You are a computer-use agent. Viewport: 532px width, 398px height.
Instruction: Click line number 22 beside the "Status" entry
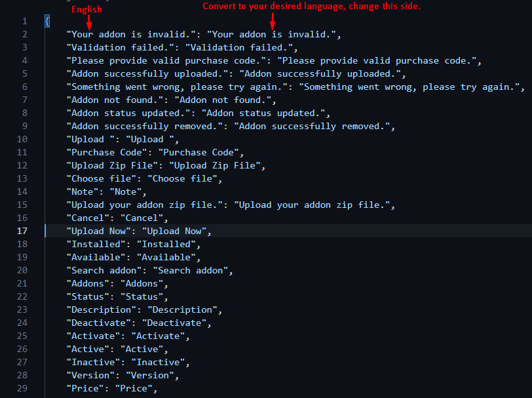[22, 296]
